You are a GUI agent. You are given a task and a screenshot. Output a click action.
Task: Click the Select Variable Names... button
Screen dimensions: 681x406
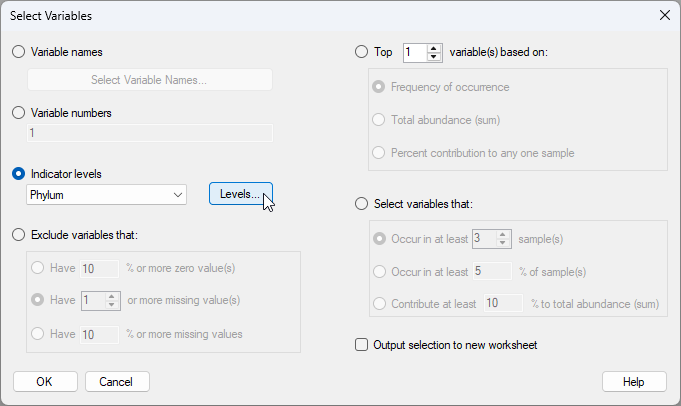tap(149, 80)
